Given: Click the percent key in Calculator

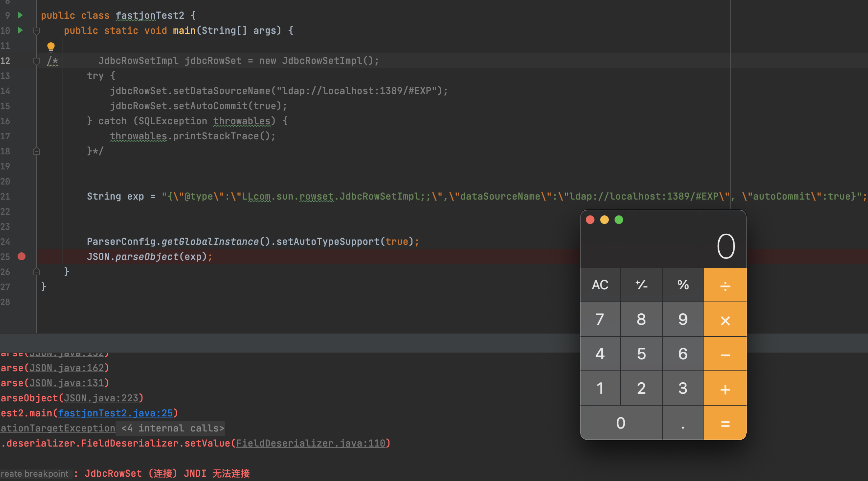Looking at the screenshot, I should [x=683, y=285].
